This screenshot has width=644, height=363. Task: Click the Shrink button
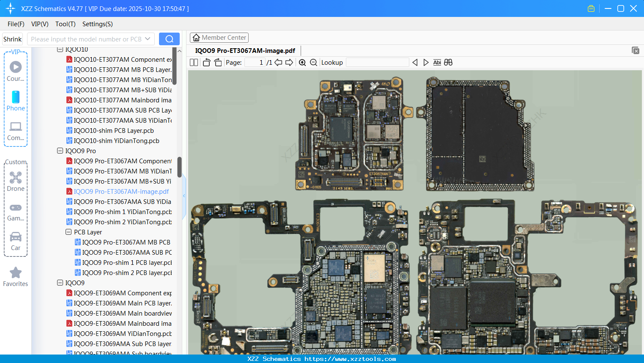pos(12,38)
